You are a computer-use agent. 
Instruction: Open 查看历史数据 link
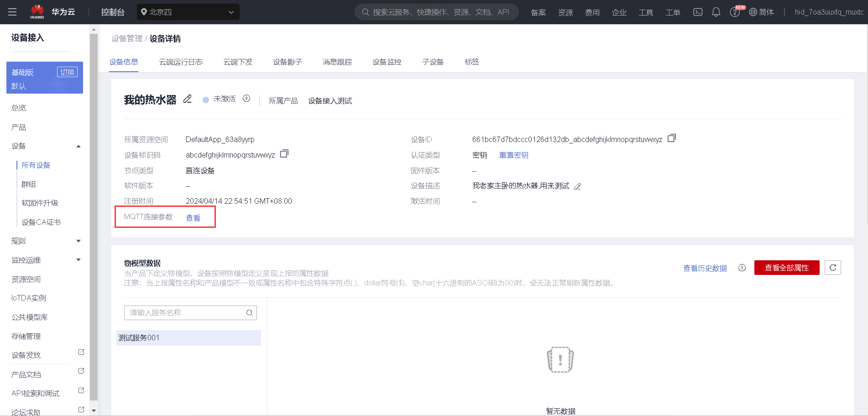(705, 268)
